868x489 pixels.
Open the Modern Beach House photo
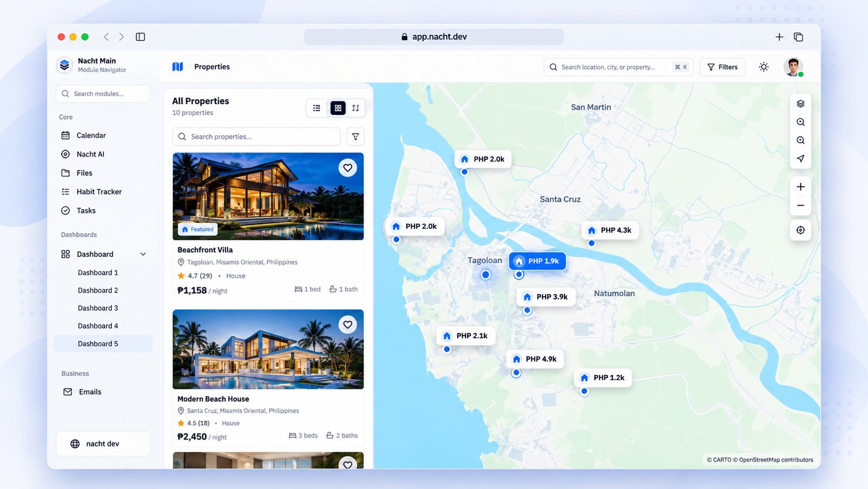coord(268,349)
